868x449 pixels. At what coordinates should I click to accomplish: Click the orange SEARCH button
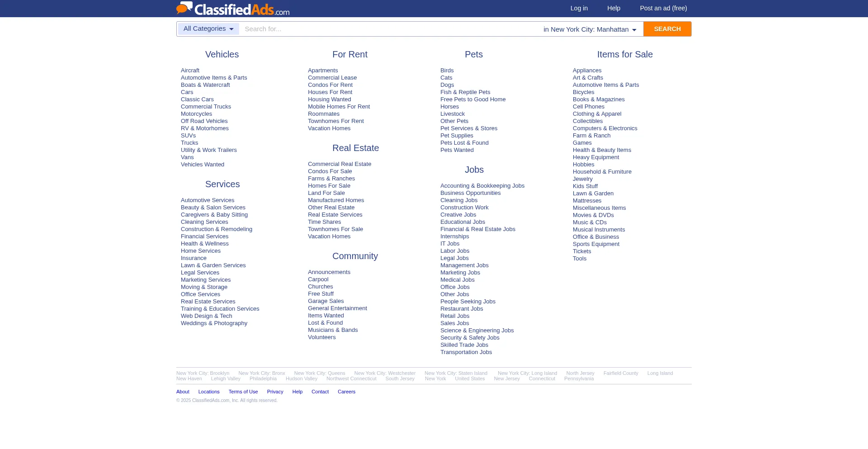click(667, 29)
